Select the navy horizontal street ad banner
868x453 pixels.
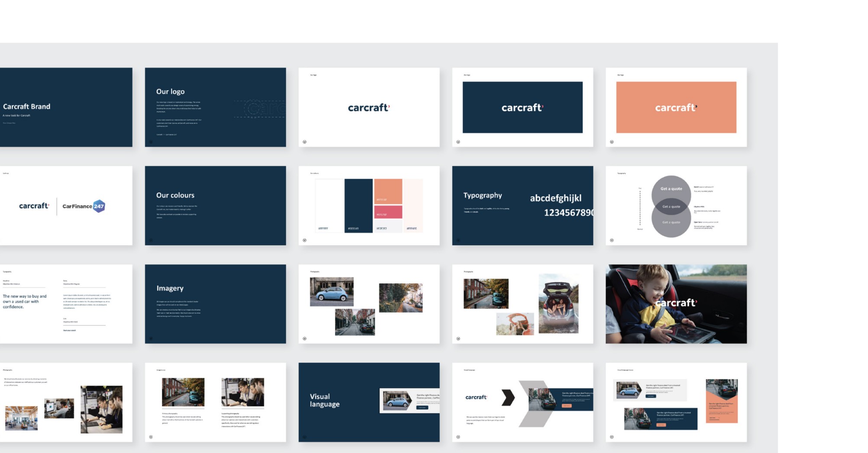point(661,419)
